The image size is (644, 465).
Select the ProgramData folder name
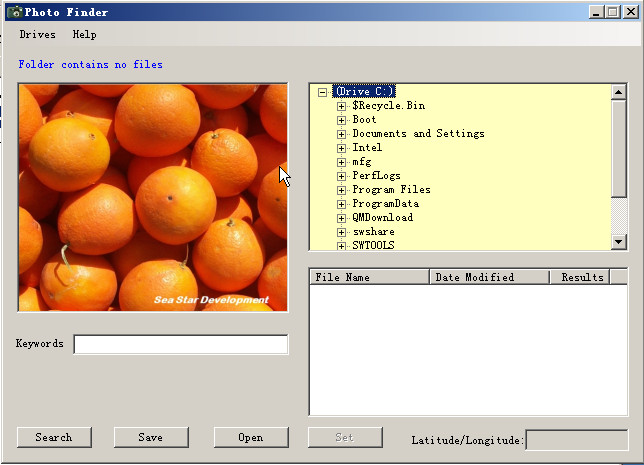tap(386, 204)
